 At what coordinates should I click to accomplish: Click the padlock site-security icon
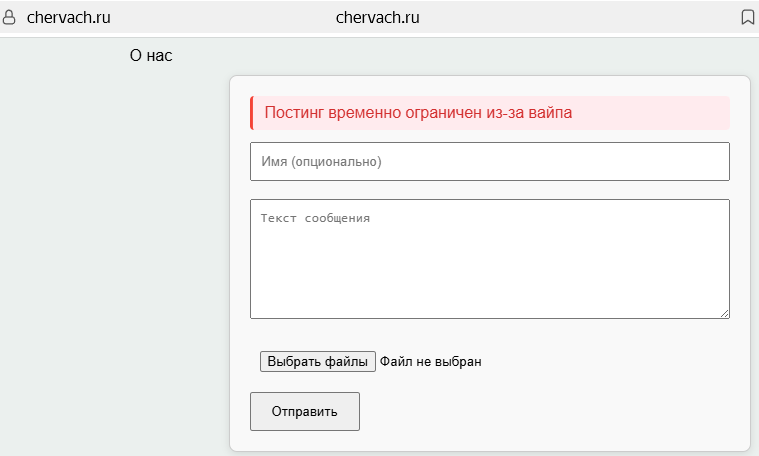(x=9, y=17)
